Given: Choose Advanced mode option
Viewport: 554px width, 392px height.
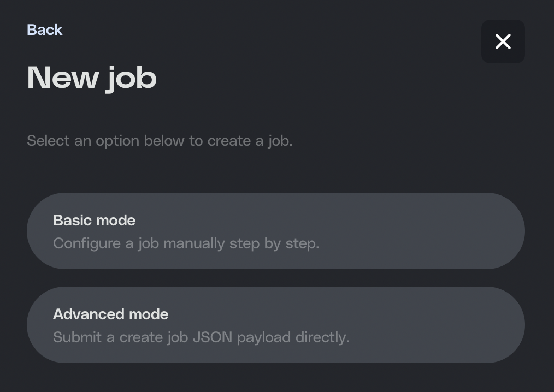Looking at the screenshot, I should (275, 325).
